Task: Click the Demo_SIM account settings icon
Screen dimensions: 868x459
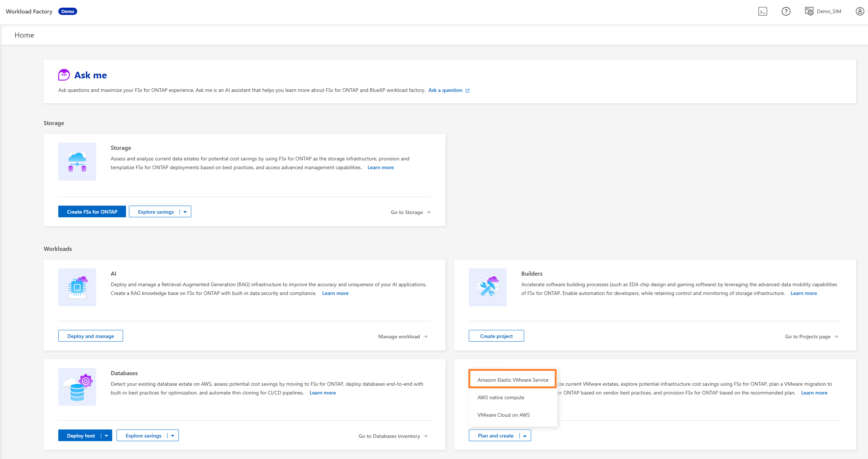Action: pos(809,11)
